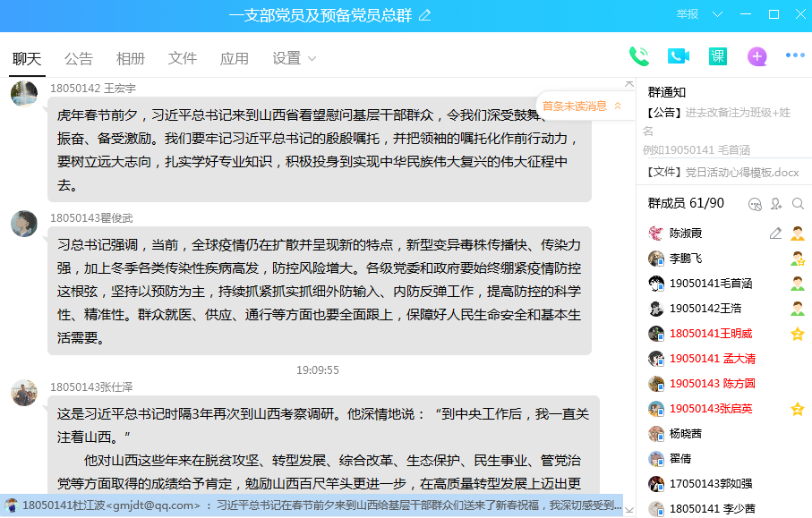Open the group class (课) feature
This screenshot has height=518, width=812.
(x=717, y=56)
